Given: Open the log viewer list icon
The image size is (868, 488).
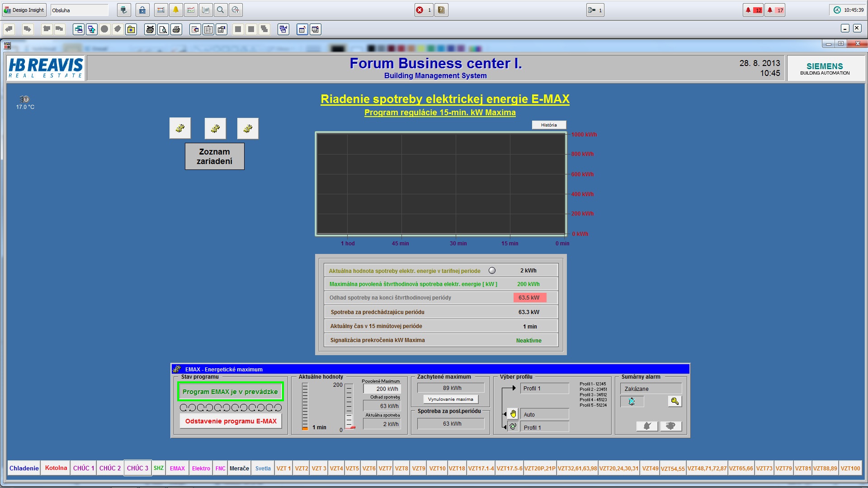Looking at the screenshot, I should [x=206, y=10].
